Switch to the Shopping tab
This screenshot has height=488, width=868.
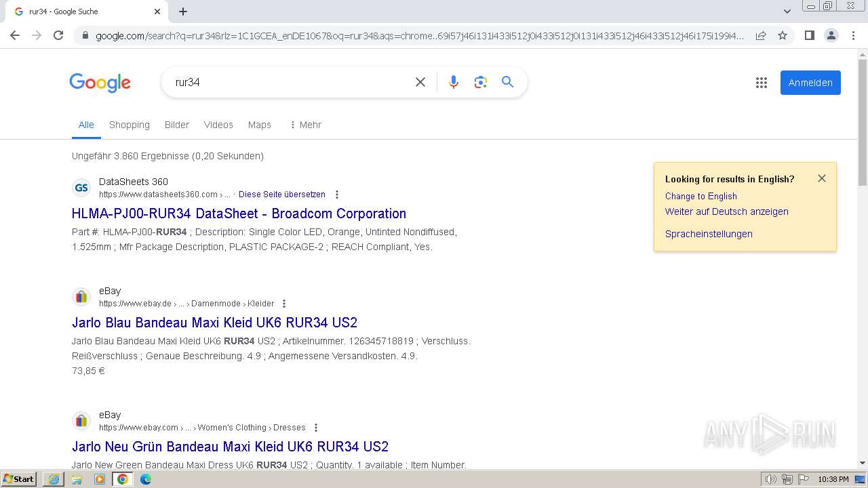(x=130, y=125)
